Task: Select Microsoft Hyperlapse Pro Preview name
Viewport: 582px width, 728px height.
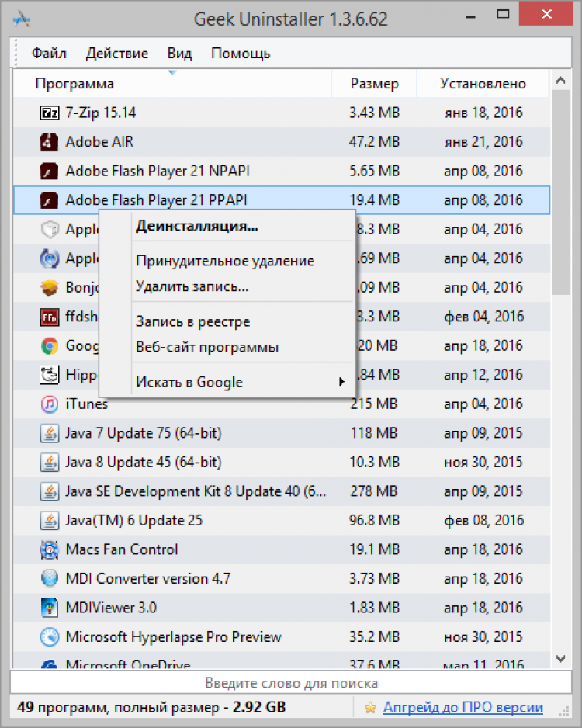Action: (173, 637)
